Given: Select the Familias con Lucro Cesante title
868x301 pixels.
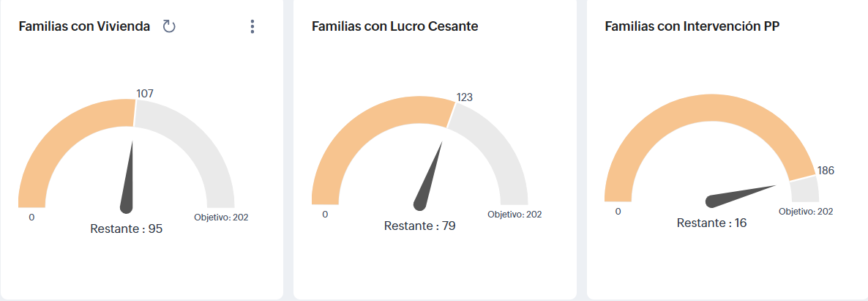Looking at the screenshot, I should [394, 27].
